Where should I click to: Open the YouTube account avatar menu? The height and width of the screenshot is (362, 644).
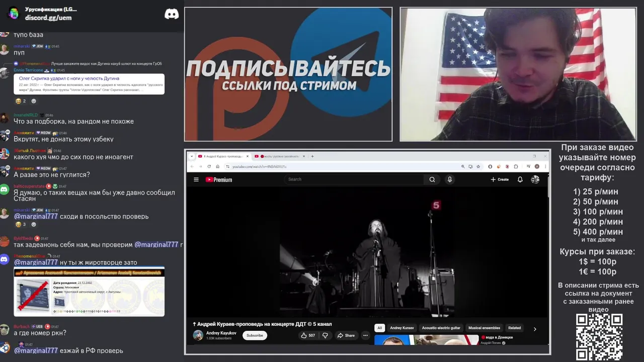click(535, 179)
